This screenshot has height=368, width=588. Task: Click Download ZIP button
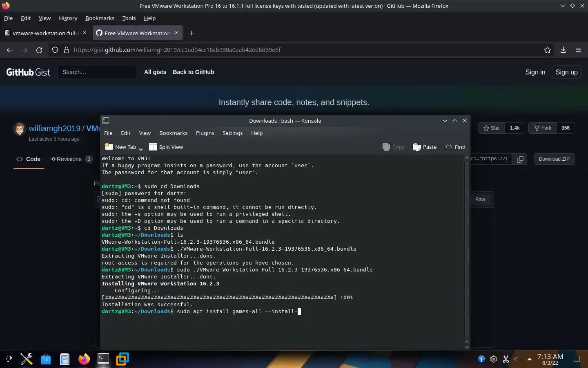[554, 159]
